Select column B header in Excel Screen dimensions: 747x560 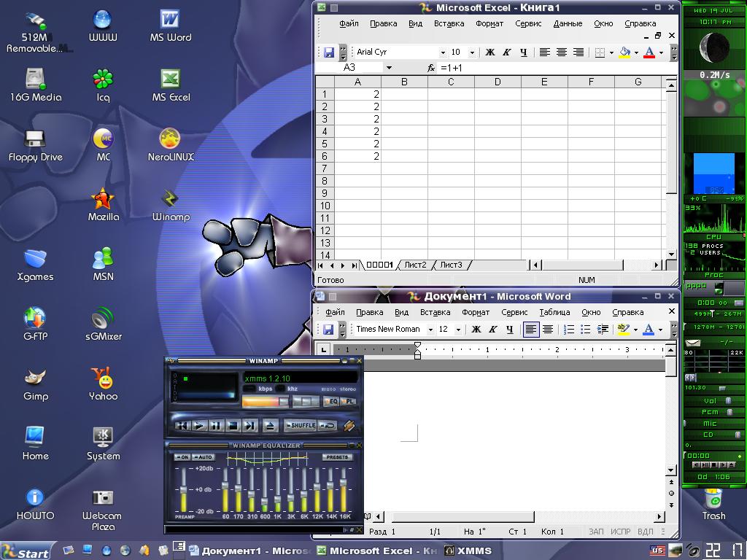click(404, 82)
